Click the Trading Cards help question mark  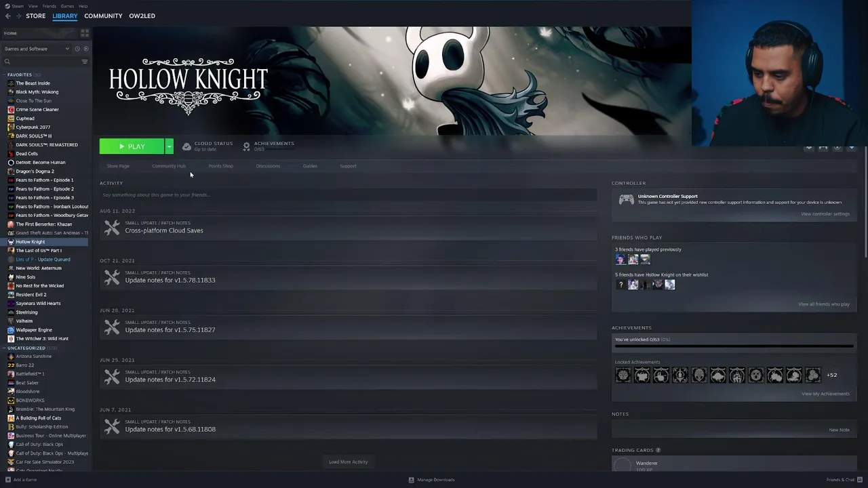click(x=658, y=450)
